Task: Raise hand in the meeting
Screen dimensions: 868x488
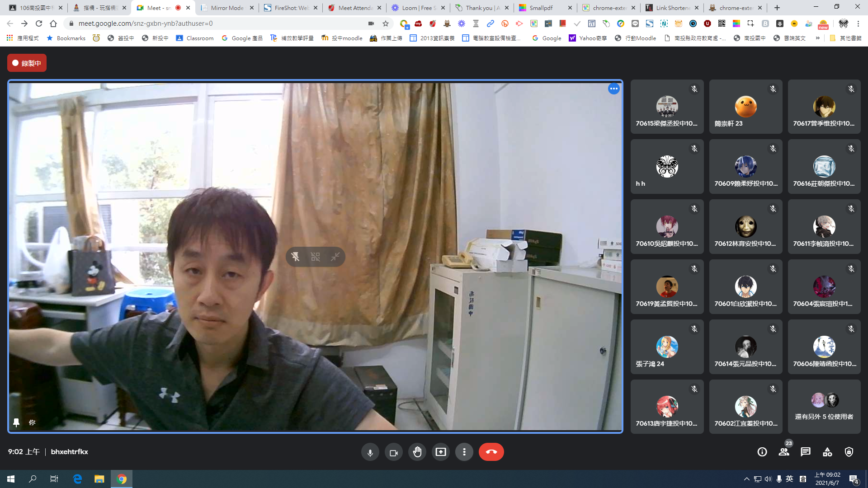Action: pyautogui.click(x=417, y=452)
